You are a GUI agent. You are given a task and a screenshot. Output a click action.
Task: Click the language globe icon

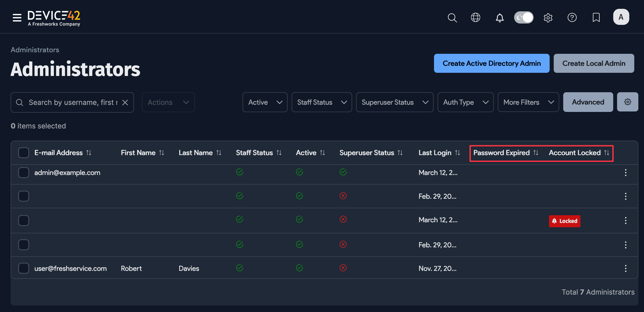475,17
